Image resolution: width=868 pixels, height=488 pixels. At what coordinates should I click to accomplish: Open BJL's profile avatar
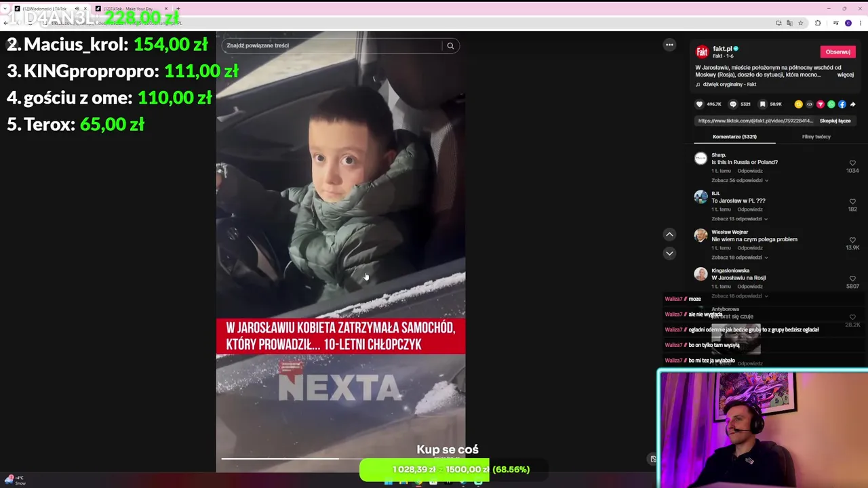coord(701,197)
